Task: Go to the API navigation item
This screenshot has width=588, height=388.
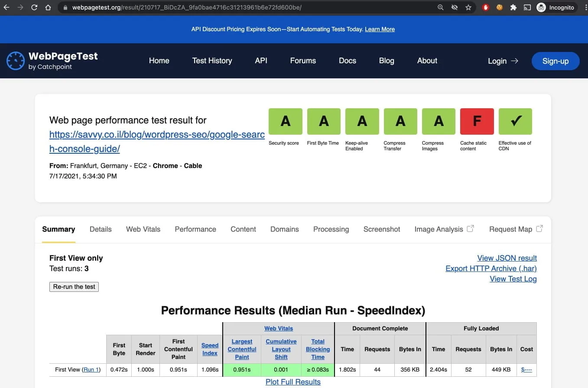Action: 261,61
